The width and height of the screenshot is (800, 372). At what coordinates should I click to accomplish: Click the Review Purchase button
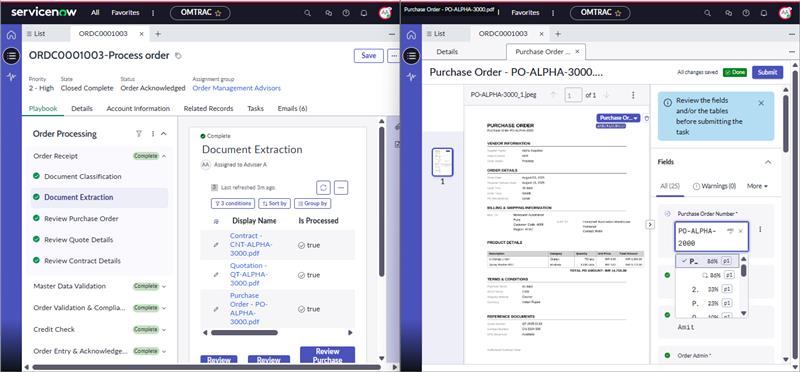327,356
